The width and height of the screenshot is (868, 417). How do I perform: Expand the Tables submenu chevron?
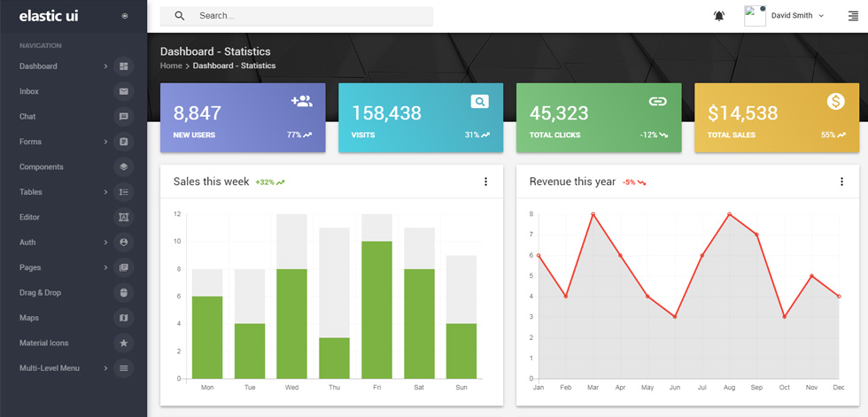[x=105, y=192]
